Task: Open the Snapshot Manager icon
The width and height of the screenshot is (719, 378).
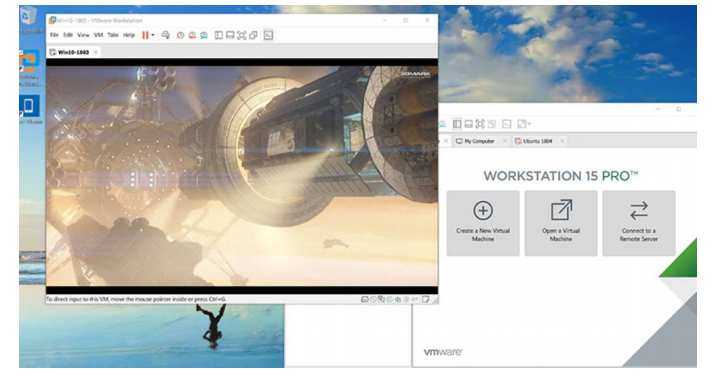Action: (204, 35)
